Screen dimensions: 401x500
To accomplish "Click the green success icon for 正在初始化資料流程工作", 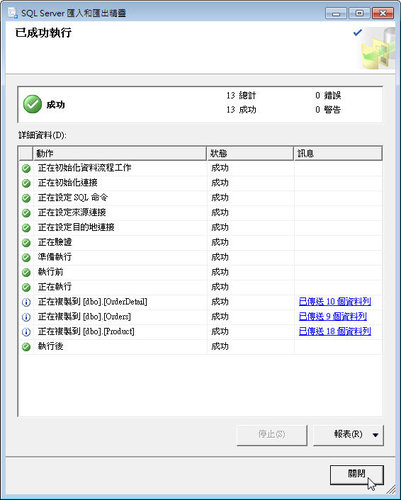I will pyautogui.click(x=26, y=168).
